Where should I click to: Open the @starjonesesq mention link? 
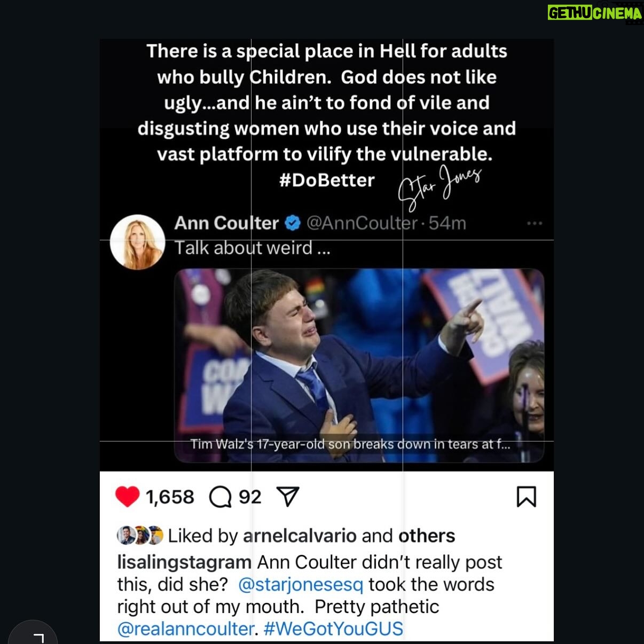pyautogui.click(x=301, y=584)
